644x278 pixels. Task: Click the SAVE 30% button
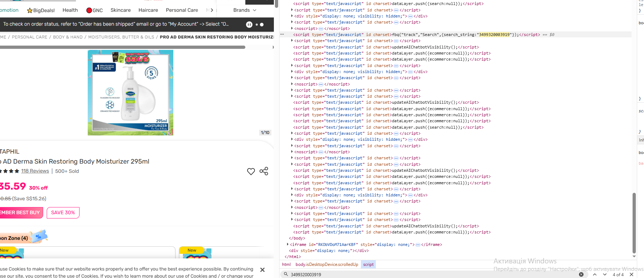point(63,212)
